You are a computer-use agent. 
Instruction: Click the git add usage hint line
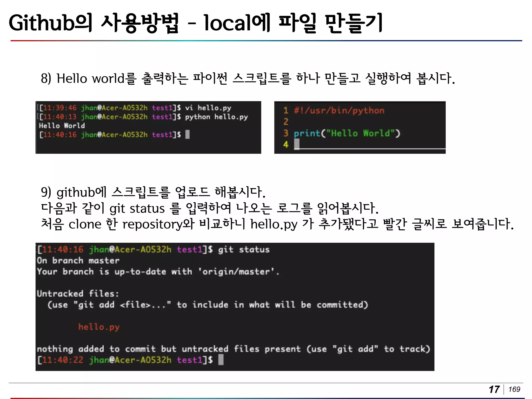tap(207, 305)
